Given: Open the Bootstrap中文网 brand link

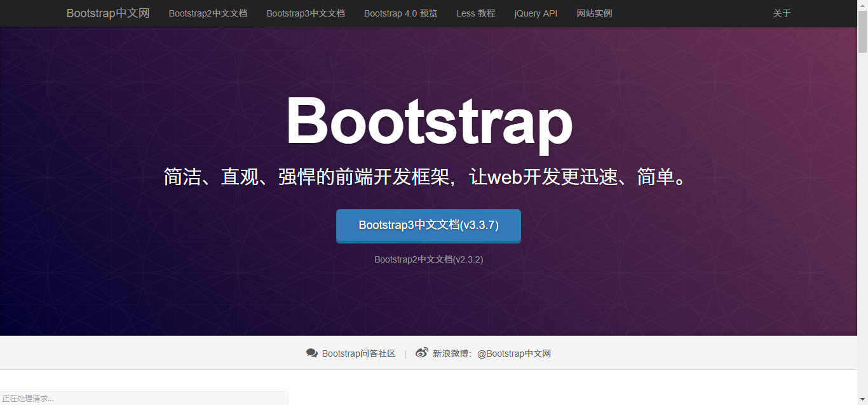Looking at the screenshot, I should pos(108,13).
